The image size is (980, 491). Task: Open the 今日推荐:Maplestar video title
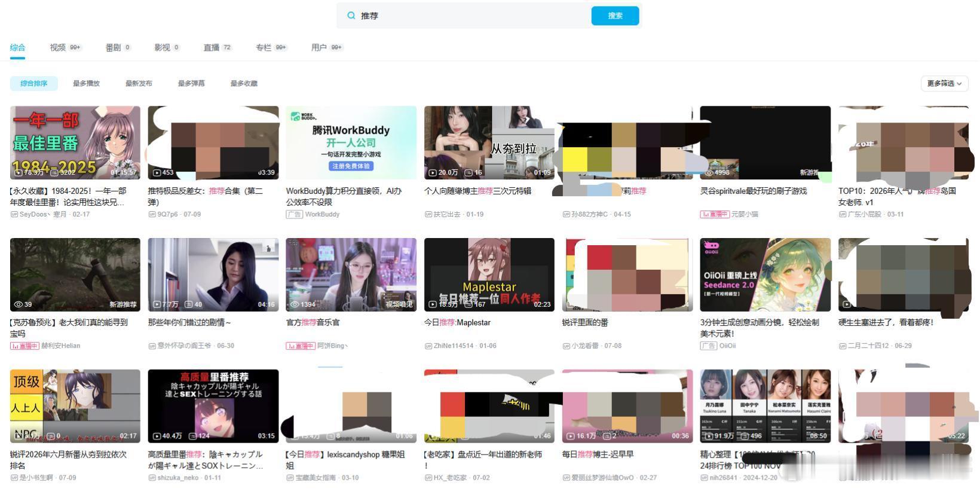(x=458, y=322)
